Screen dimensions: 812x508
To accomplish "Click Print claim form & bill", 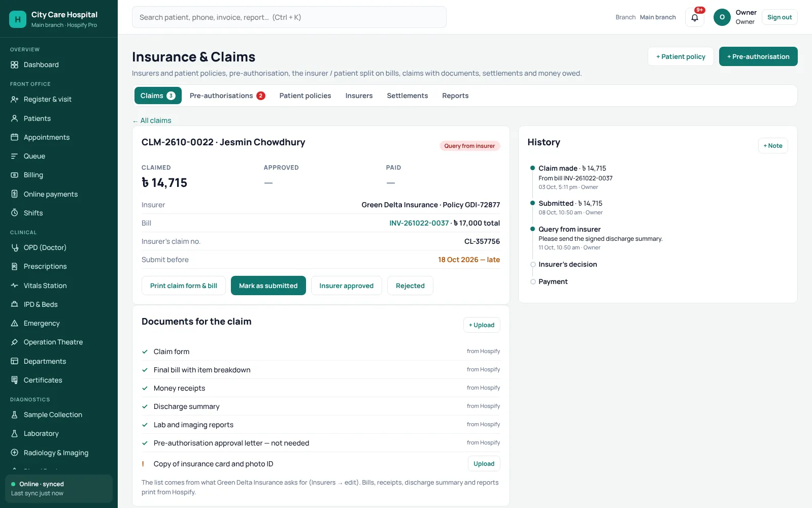I will pos(184,285).
